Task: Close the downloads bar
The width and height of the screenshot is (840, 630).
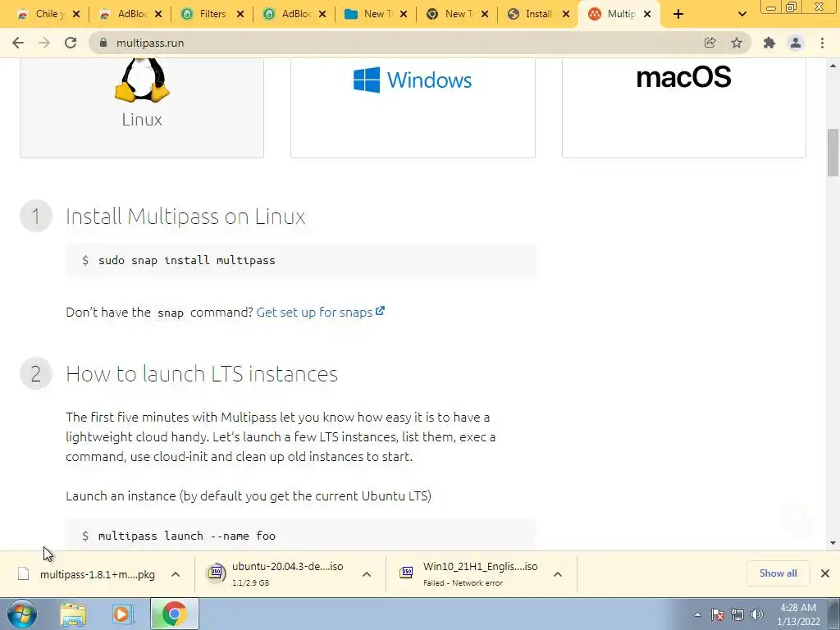Action: [x=825, y=573]
